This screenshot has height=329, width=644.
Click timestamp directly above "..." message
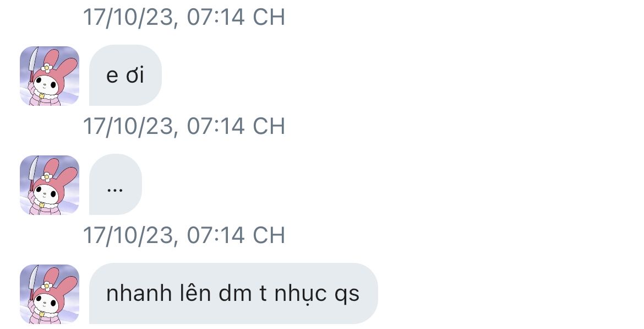click(184, 126)
